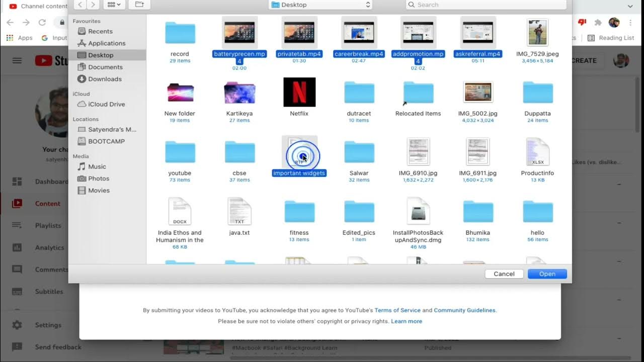Select the Bhumika folder
The image size is (644, 362).
point(478,212)
